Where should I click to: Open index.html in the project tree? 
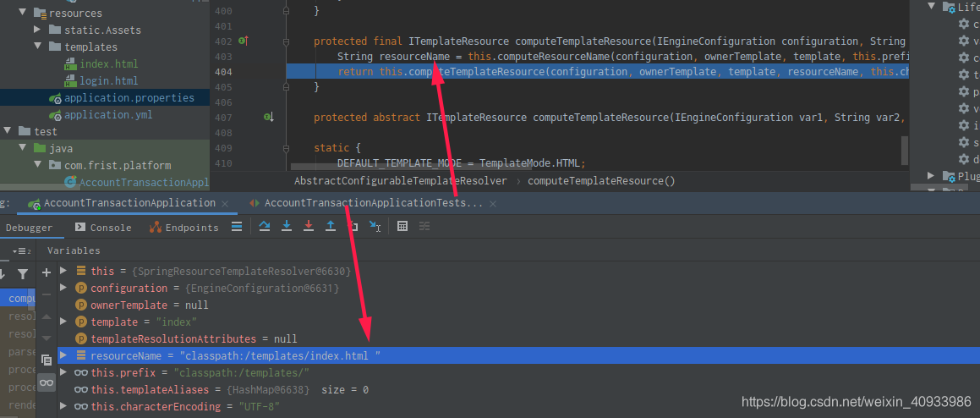pyautogui.click(x=109, y=63)
